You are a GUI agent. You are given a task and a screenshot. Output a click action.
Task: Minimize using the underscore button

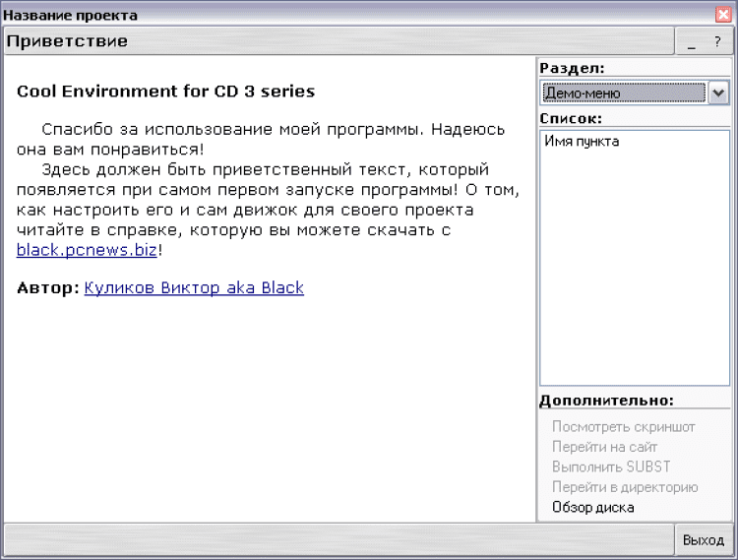pyautogui.click(x=691, y=42)
